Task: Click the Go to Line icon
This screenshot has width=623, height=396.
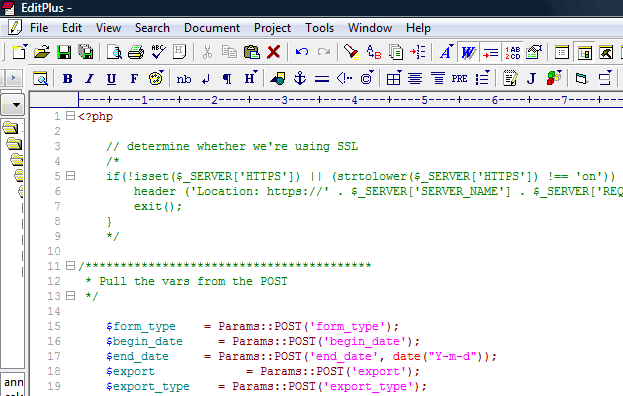Action: coord(418,52)
